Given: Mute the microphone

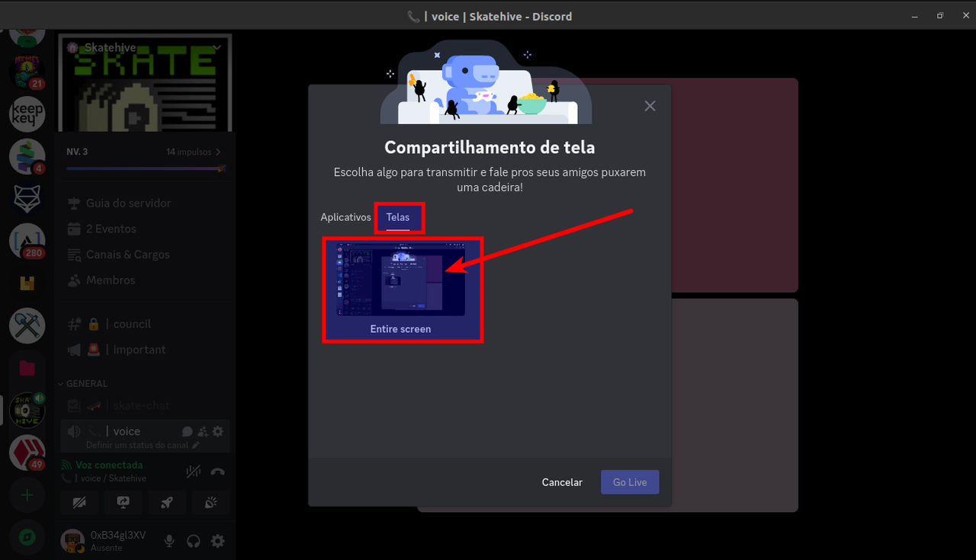Looking at the screenshot, I should pyautogui.click(x=169, y=541).
